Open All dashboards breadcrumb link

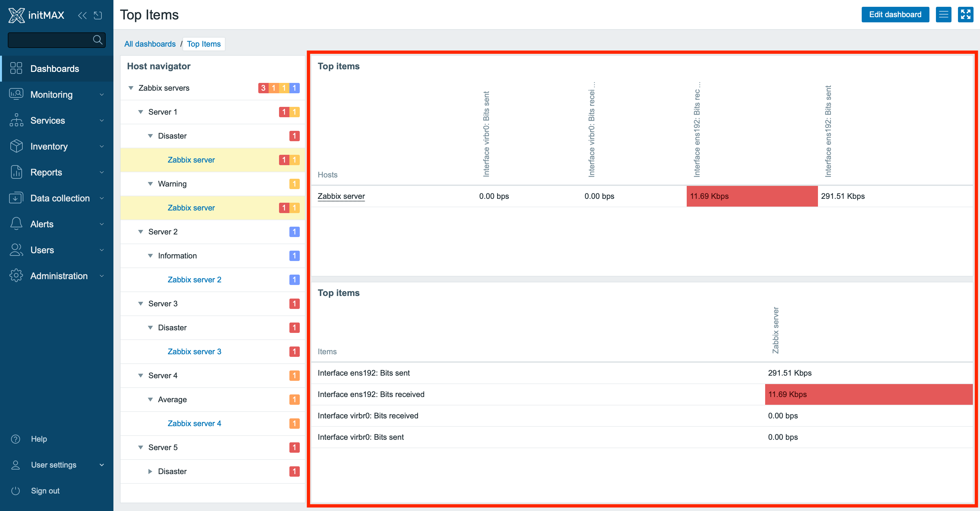tap(150, 44)
